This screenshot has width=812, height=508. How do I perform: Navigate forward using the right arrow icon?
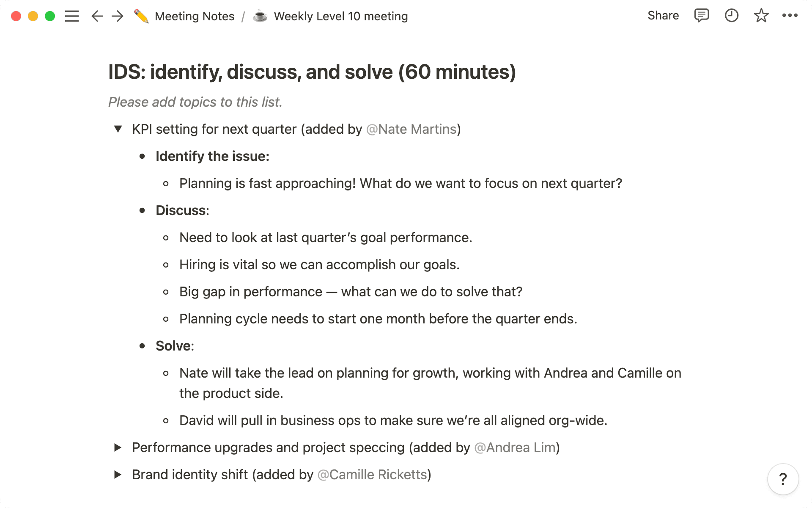coord(117,16)
